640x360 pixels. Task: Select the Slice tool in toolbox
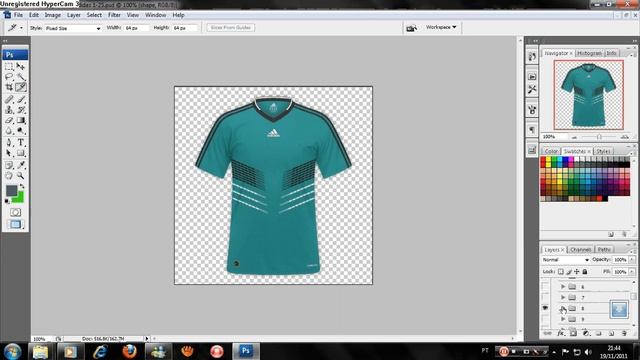click(21, 87)
